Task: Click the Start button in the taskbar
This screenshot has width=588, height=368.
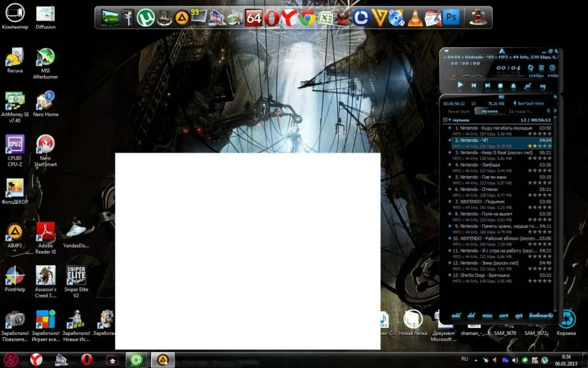Action: [11, 359]
